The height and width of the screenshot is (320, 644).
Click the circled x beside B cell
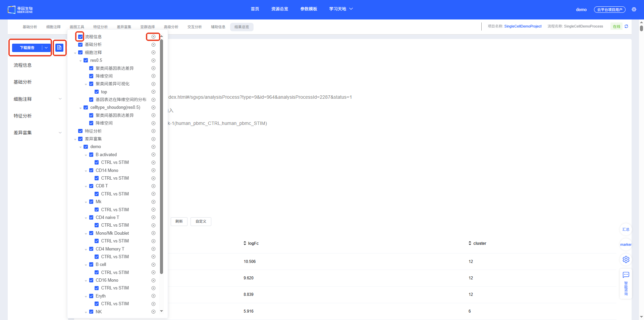click(x=153, y=265)
